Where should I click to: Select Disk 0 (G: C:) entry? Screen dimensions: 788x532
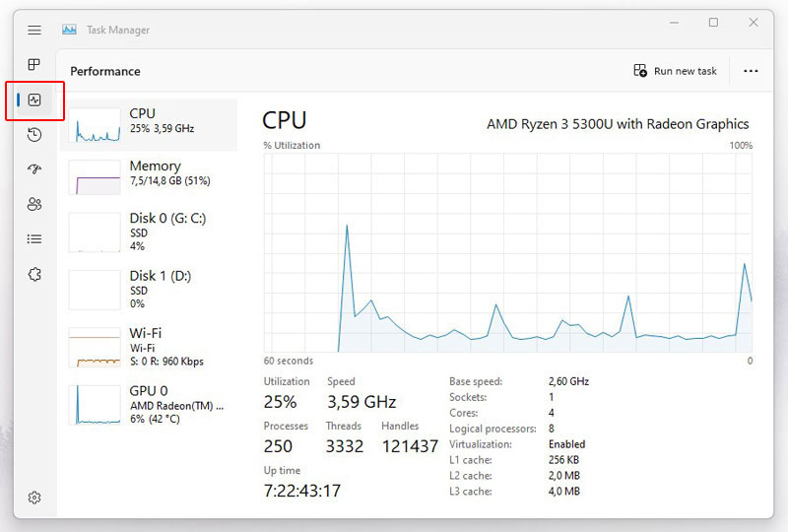(149, 232)
